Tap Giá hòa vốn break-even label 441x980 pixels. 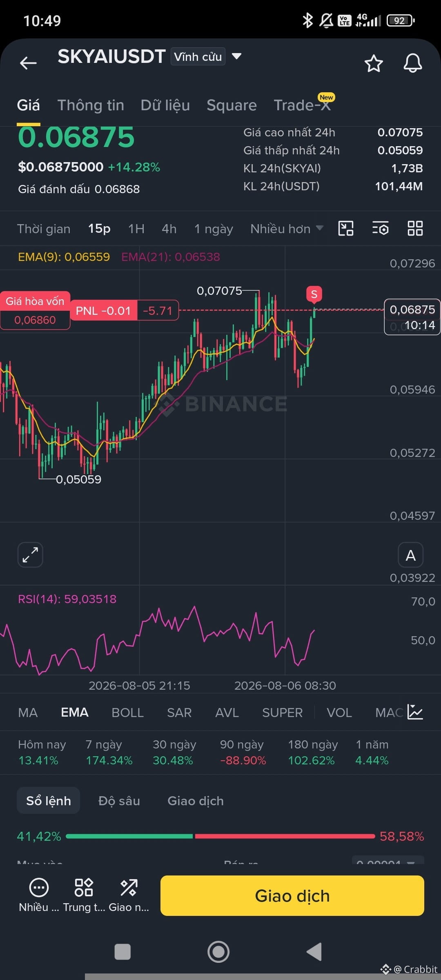point(35,310)
